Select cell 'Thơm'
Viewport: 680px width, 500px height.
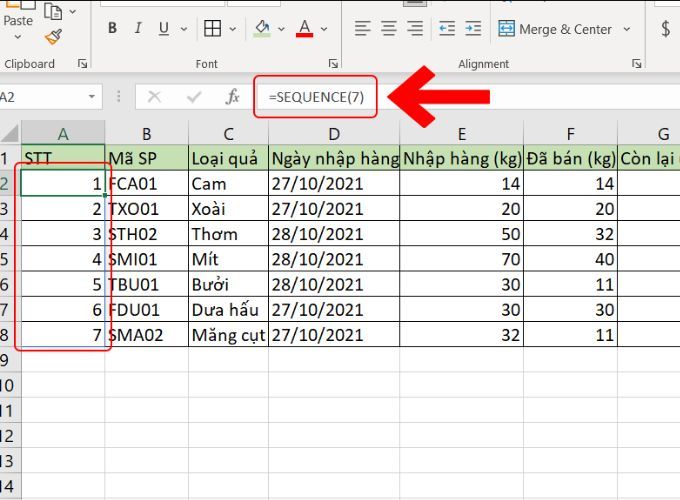point(229,234)
